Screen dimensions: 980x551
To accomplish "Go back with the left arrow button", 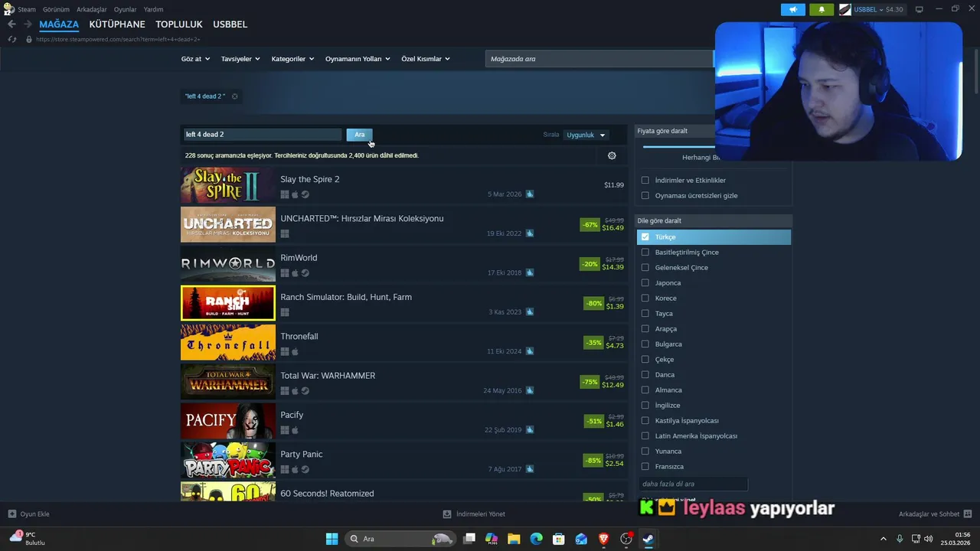I will [11, 24].
